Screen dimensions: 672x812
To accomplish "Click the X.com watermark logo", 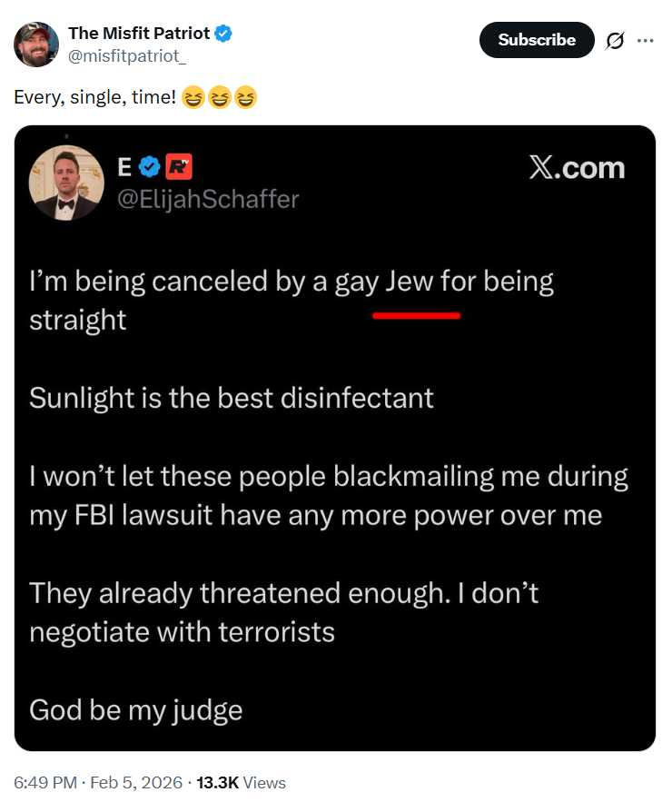I will 577,168.
